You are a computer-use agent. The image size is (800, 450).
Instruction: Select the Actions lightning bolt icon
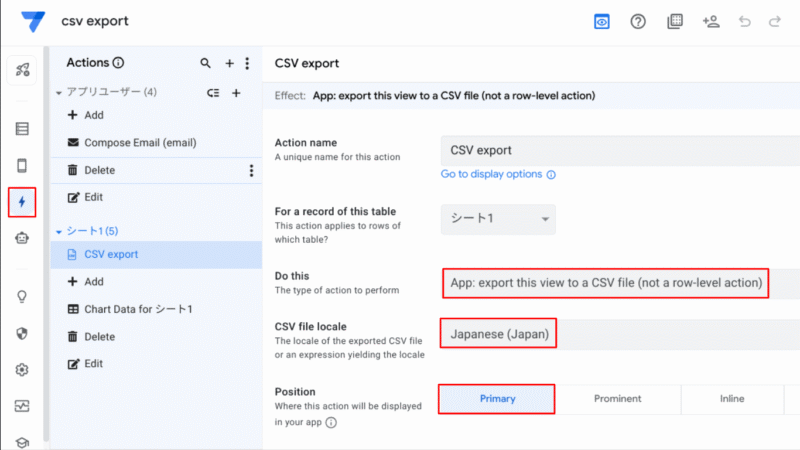click(x=22, y=203)
